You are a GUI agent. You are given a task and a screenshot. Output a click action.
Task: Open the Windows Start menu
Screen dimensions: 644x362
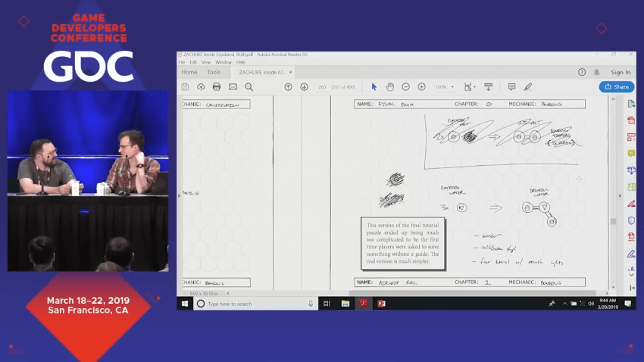coord(185,304)
